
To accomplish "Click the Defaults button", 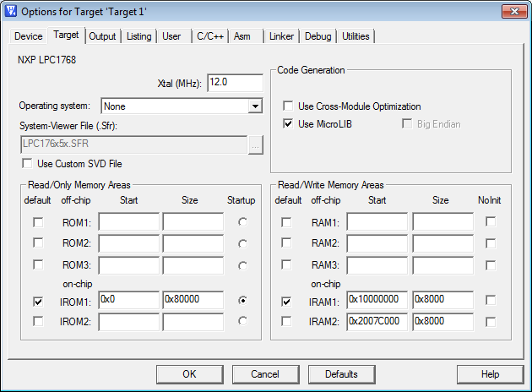I will tap(341, 374).
